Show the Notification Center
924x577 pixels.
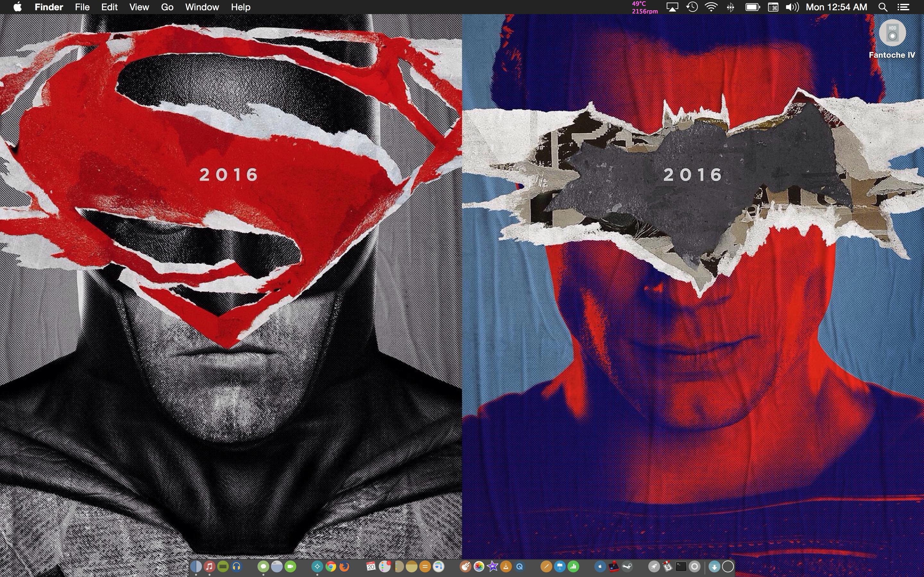(x=903, y=7)
